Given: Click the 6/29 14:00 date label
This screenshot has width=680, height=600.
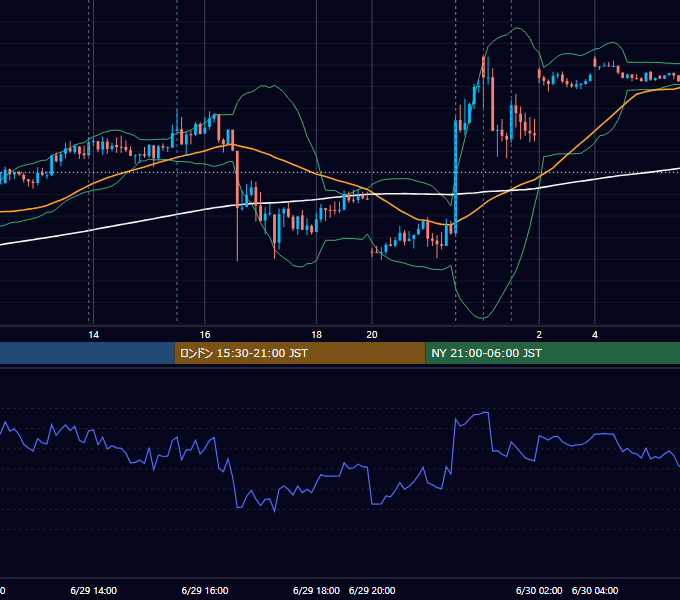Looking at the screenshot, I should pos(93,590).
